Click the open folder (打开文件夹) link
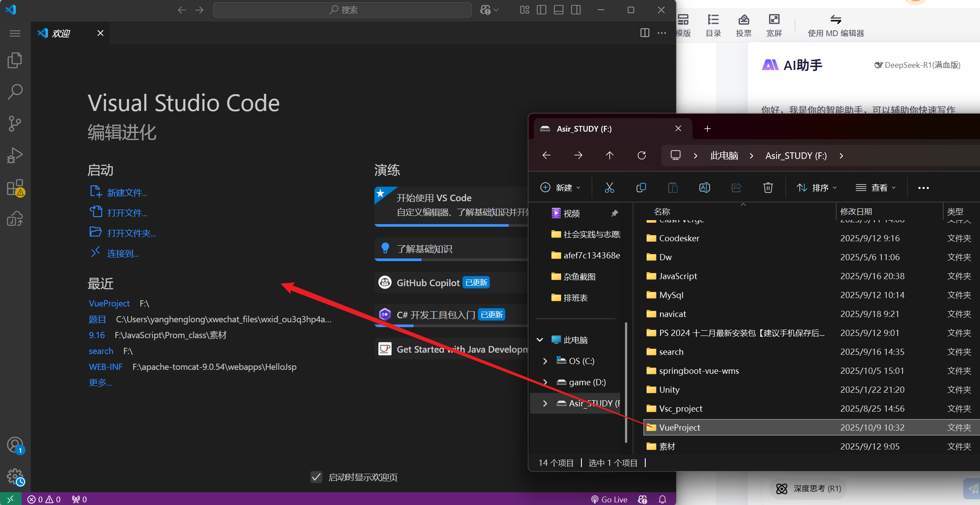980x505 pixels. point(131,233)
